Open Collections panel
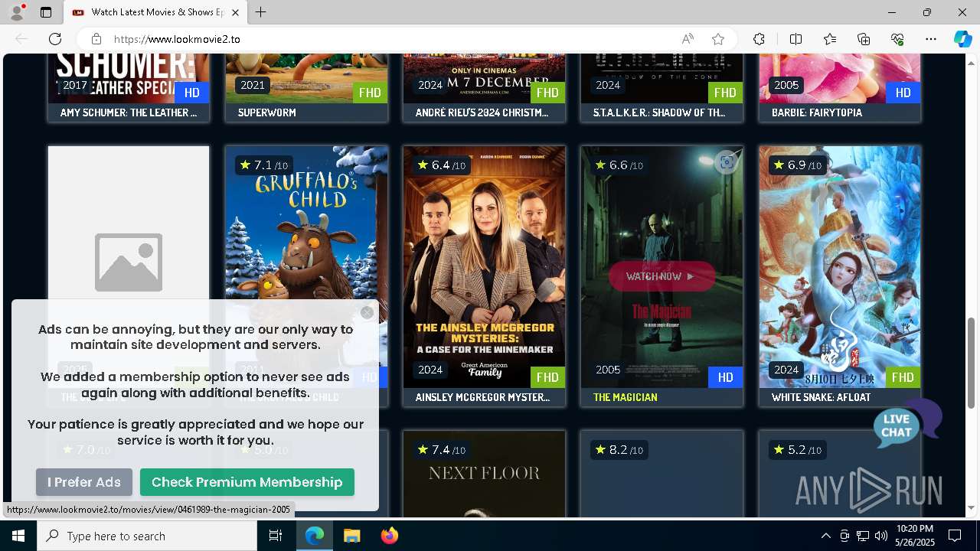Viewport: 980px width, 551px height. coord(864,39)
